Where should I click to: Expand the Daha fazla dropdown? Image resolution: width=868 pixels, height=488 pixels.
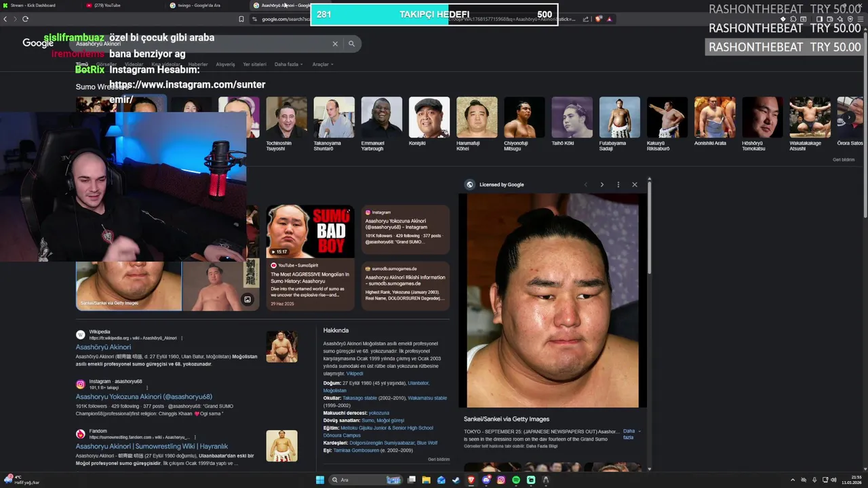(x=288, y=64)
